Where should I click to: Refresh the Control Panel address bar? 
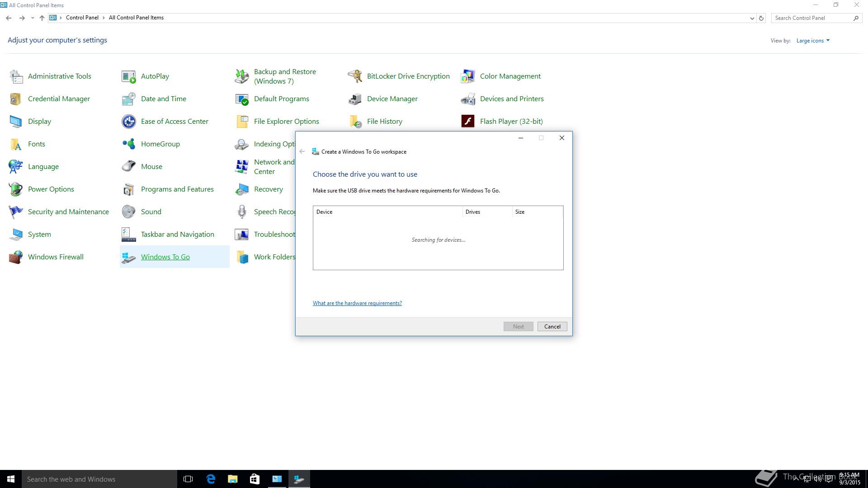(x=761, y=18)
